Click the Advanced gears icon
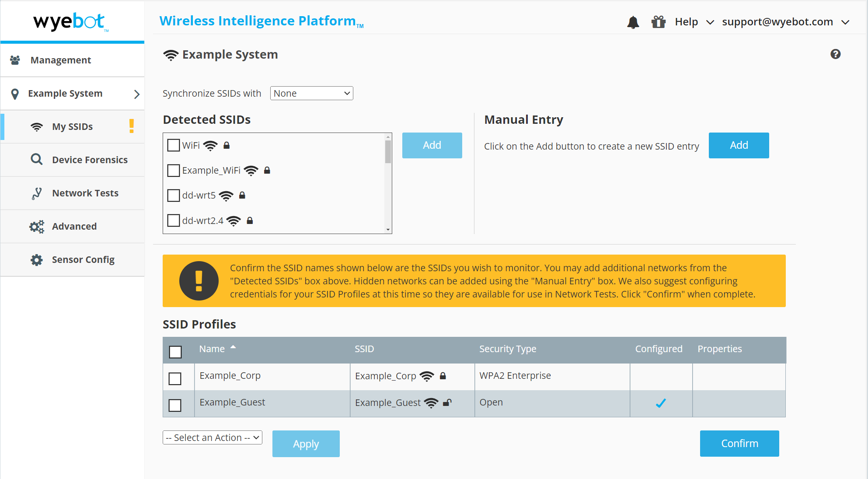The image size is (868, 479). 37,227
